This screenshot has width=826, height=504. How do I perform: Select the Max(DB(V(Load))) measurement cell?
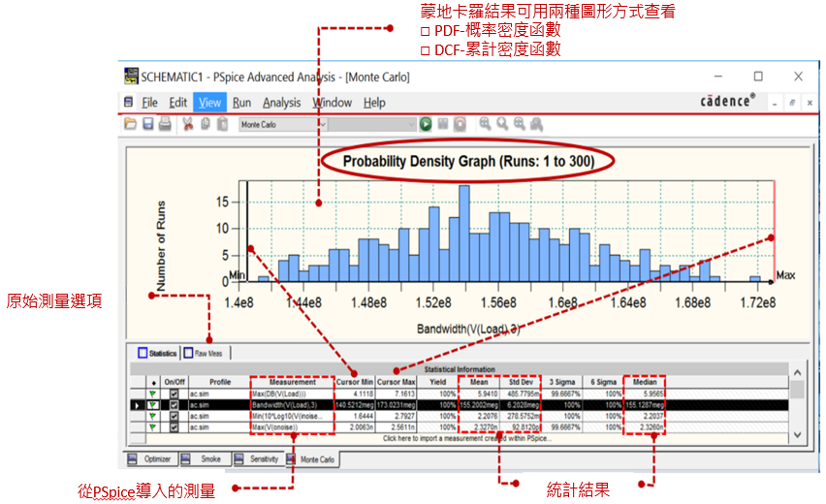tap(293, 394)
